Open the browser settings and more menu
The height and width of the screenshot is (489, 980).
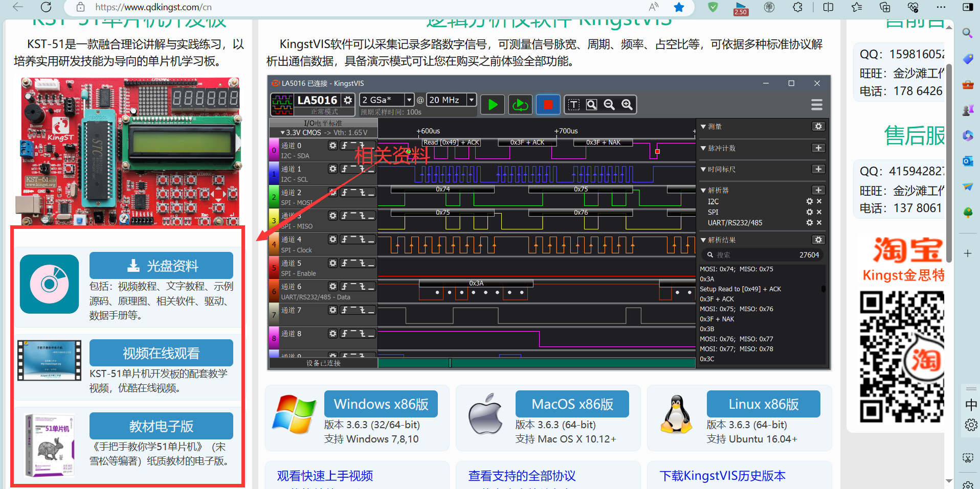coord(941,7)
